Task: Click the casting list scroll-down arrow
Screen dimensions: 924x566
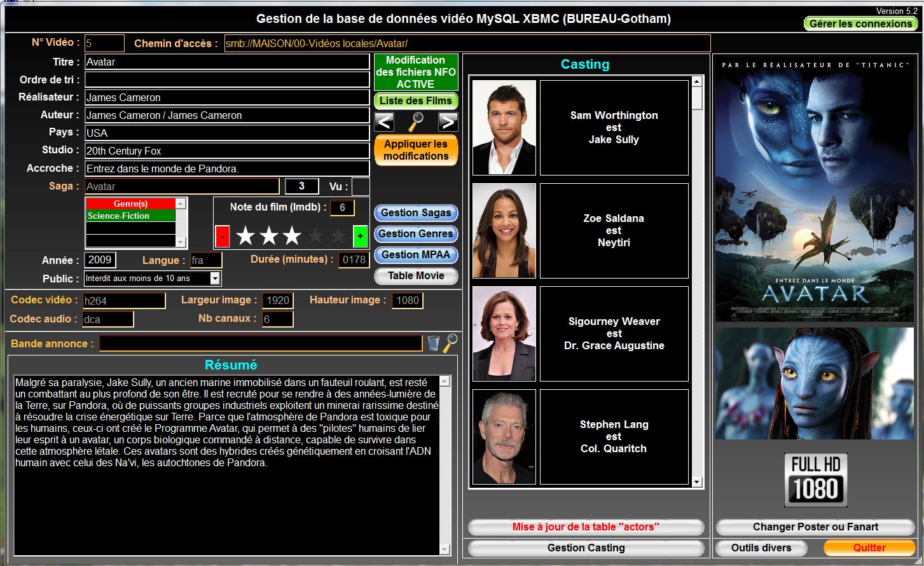Action: (x=697, y=483)
